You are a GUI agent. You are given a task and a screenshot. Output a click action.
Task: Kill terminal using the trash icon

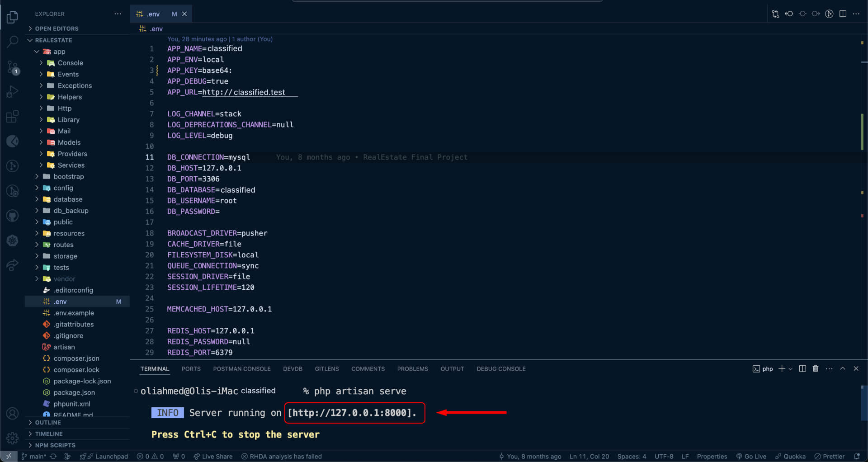pos(816,369)
